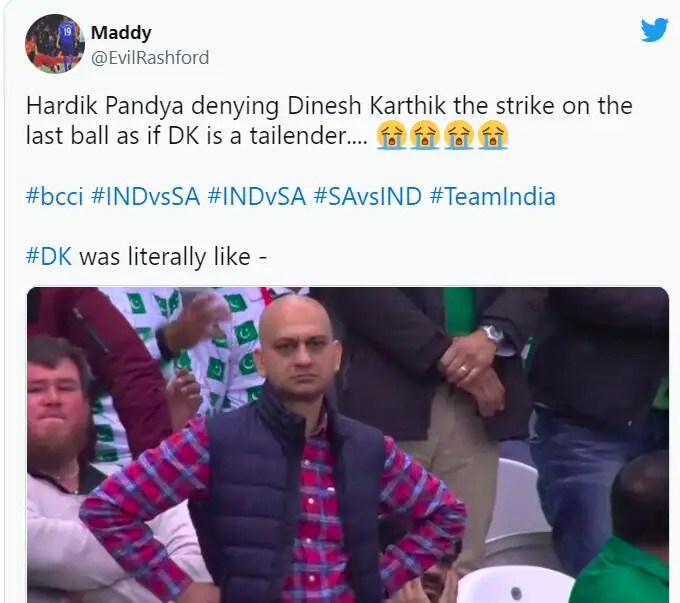The width and height of the screenshot is (680, 603).
Task: Click the second crying emoji
Action: [425, 135]
